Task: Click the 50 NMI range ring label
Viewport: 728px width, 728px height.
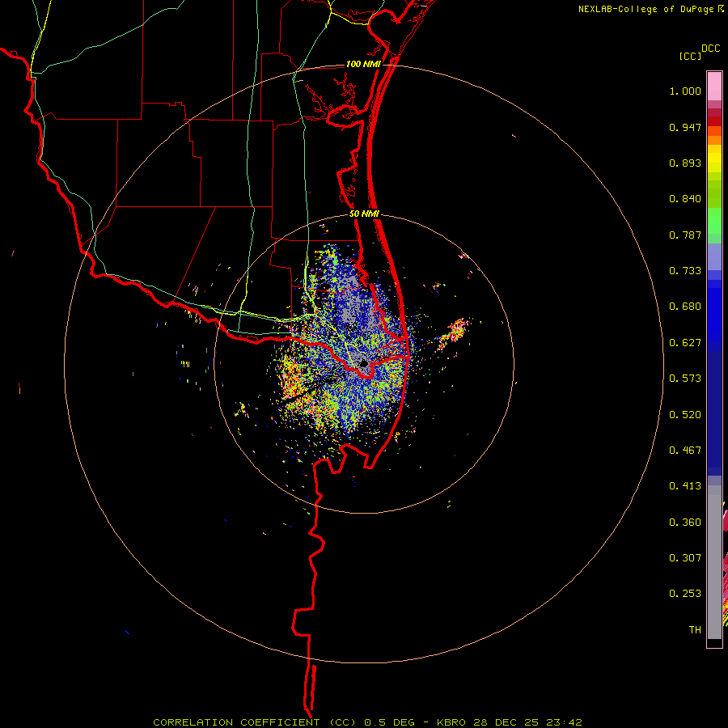Action: click(365, 214)
